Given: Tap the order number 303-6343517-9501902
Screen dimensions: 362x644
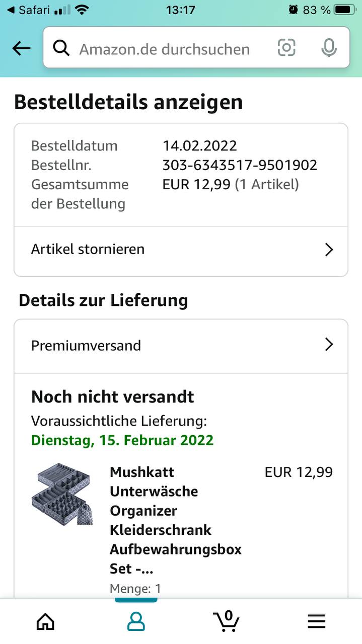Looking at the screenshot, I should (240, 165).
